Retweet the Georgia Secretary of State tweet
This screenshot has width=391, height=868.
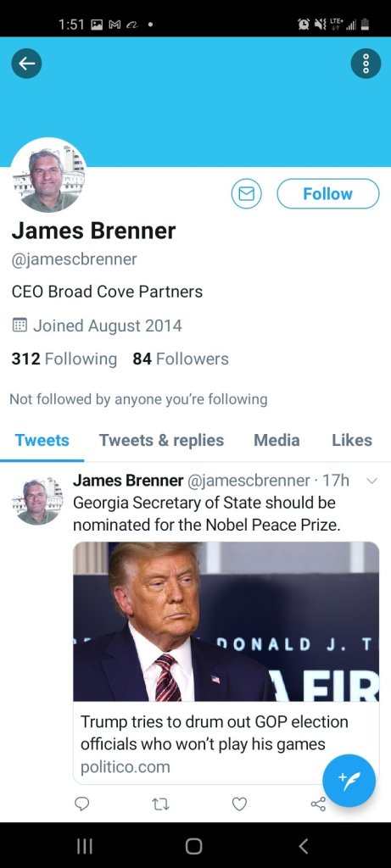point(160,804)
